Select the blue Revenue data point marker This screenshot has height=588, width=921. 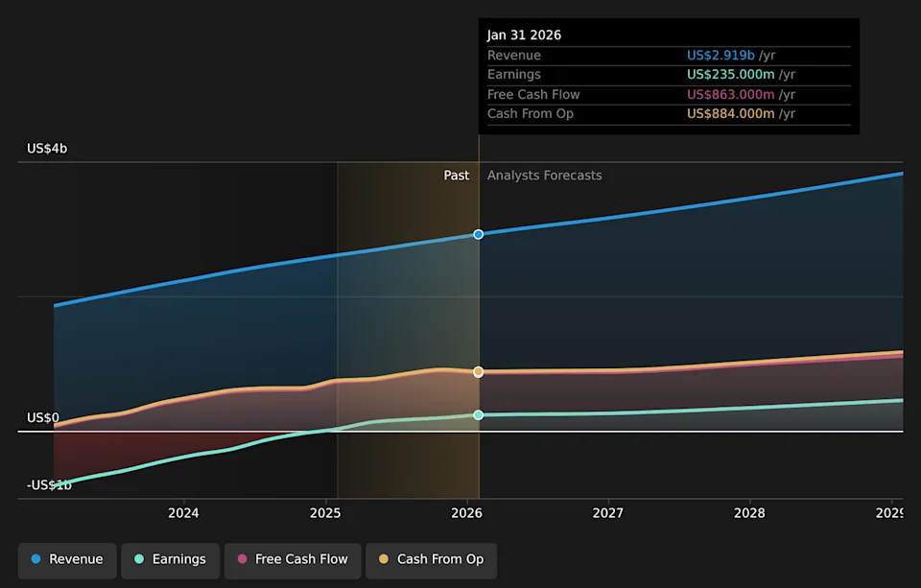tap(479, 234)
